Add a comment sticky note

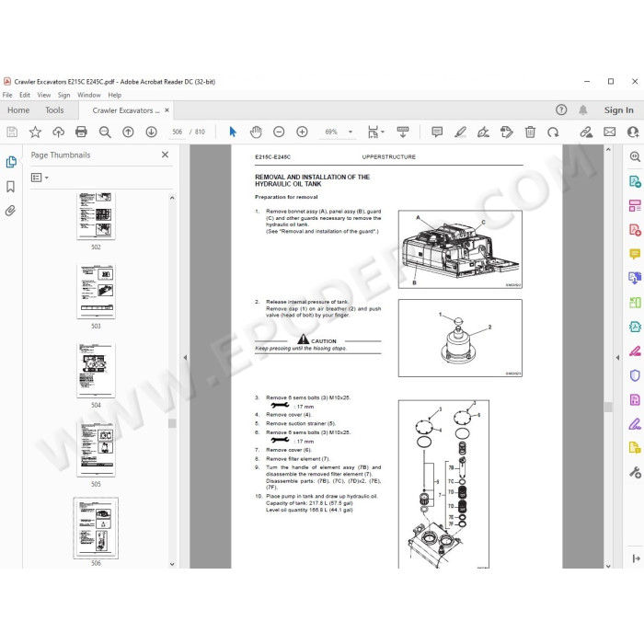(x=437, y=132)
